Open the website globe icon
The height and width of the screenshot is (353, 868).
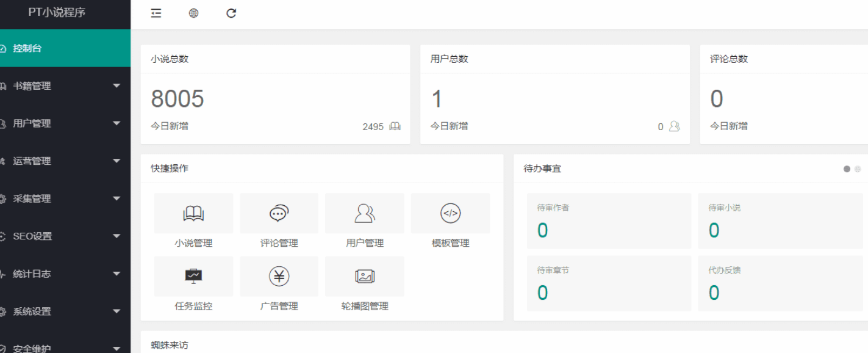193,13
